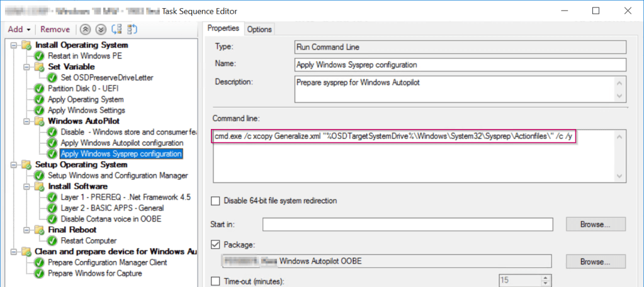Select the Properties tab
Viewport: 644px width, 287px height.
point(223,28)
